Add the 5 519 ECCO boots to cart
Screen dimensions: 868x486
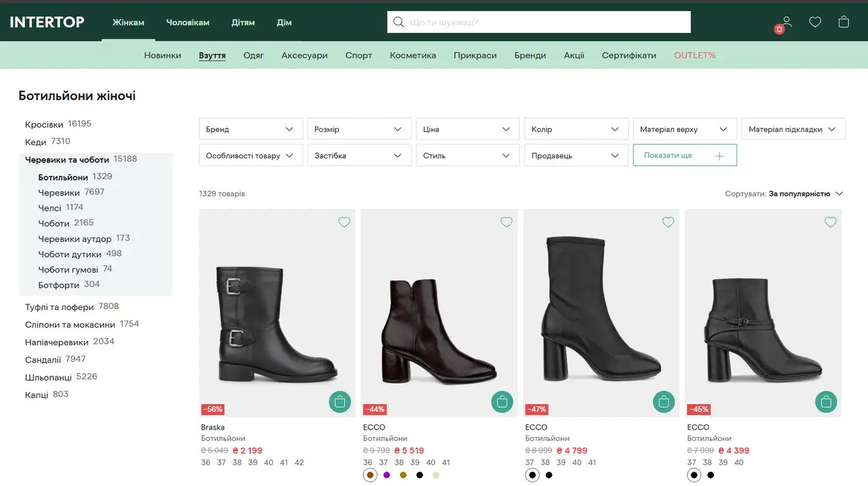(x=502, y=402)
